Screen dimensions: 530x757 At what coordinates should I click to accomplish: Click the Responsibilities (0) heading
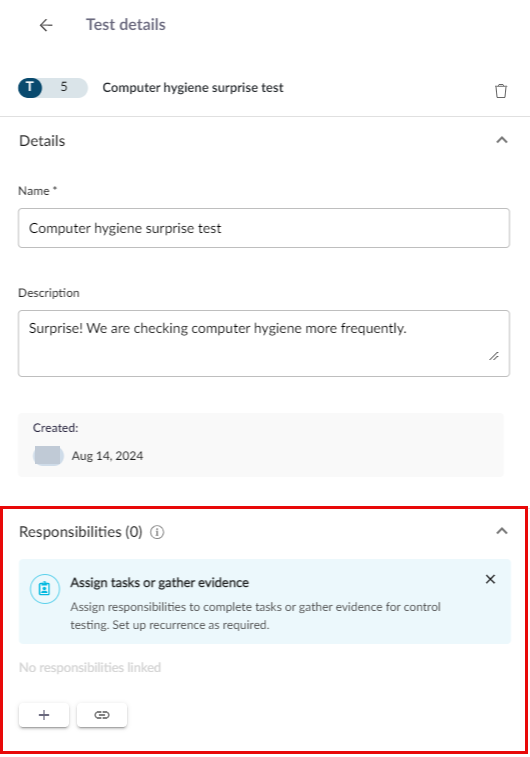coord(81,532)
